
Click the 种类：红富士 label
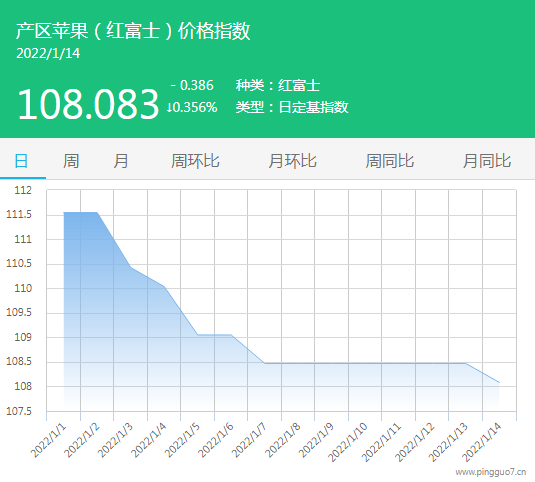(277, 85)
